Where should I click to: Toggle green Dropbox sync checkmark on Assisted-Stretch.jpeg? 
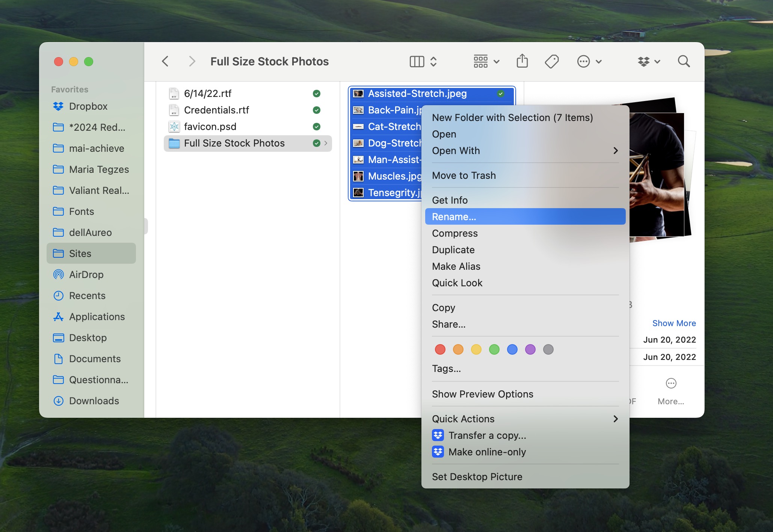click(502, 94)
